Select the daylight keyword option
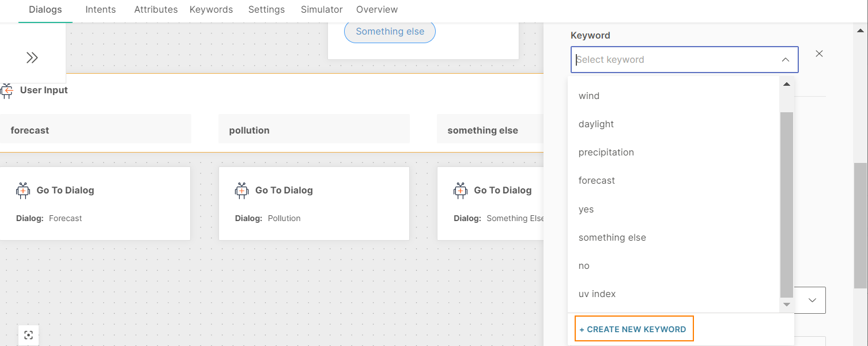 (596, 124)
